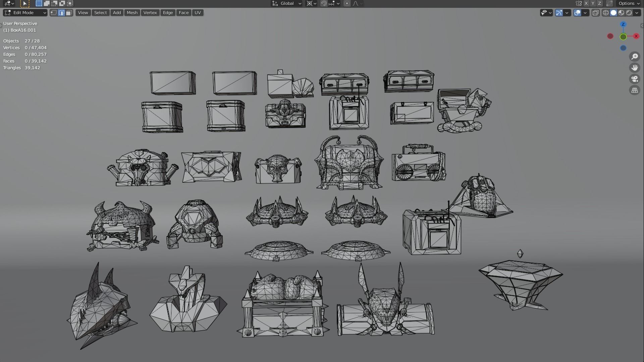Click the diamond gem model in viewport

[x=520, y=284]
